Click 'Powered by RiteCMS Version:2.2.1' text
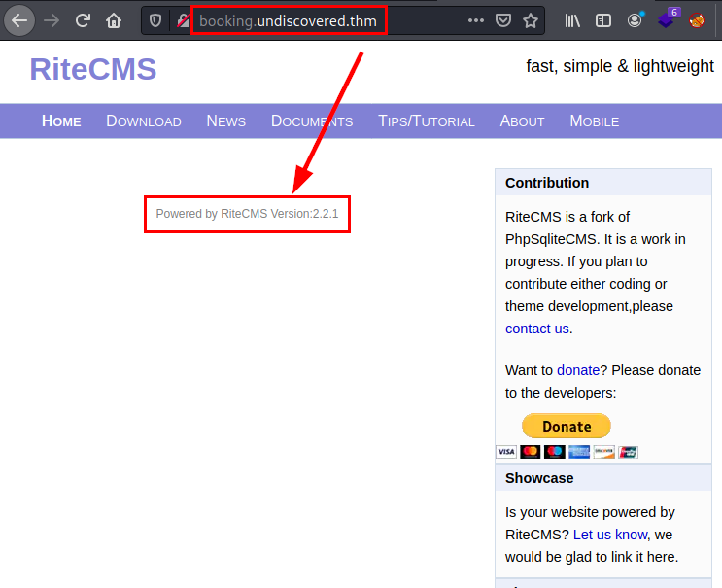The width and height of the screenshot is (722, 588). coord(247,214)
